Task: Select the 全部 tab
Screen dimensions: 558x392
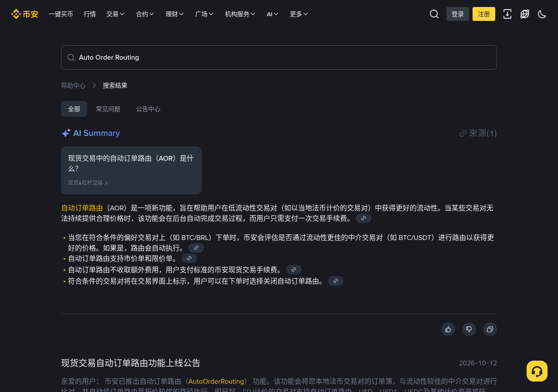Action: 74,109
